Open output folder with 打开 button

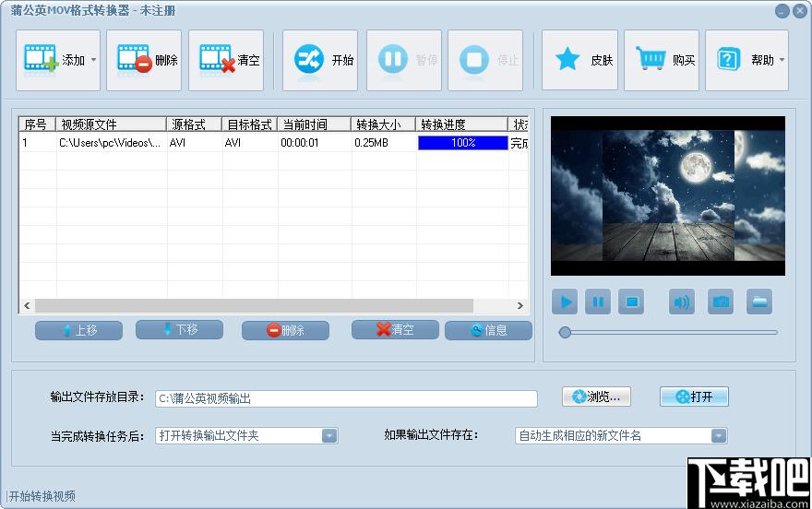pyautogui.click(x=694, y=397)
